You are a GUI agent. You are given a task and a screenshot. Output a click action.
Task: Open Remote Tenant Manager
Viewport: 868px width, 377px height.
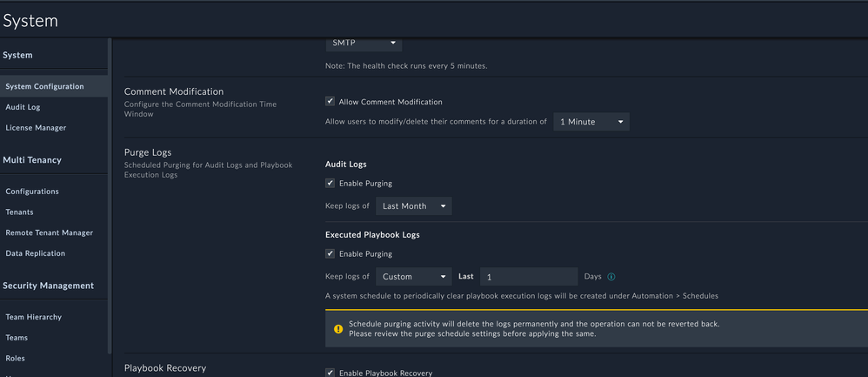point(49,233)
